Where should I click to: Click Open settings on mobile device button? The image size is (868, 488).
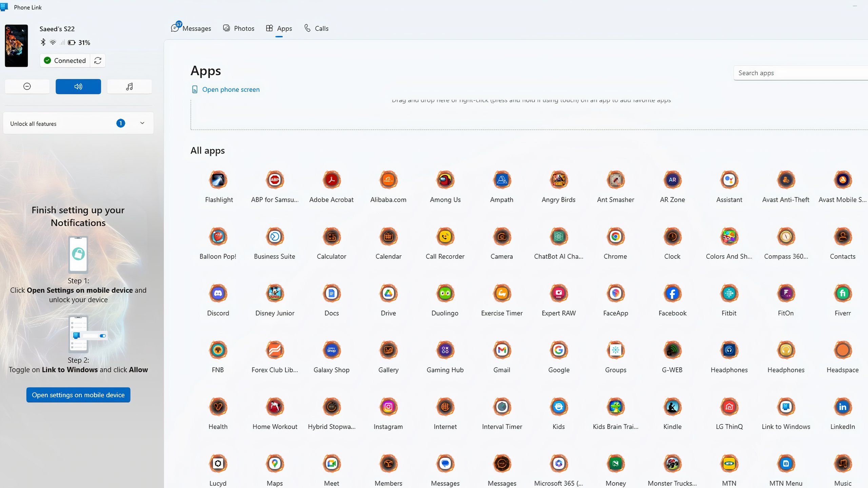[78, 395]
